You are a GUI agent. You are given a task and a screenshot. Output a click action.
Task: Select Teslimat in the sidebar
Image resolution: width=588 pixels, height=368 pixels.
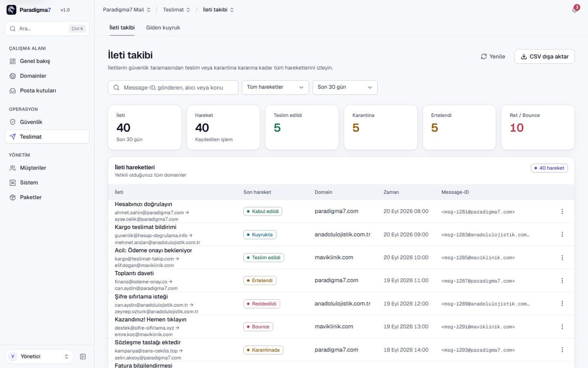[47, 136]
